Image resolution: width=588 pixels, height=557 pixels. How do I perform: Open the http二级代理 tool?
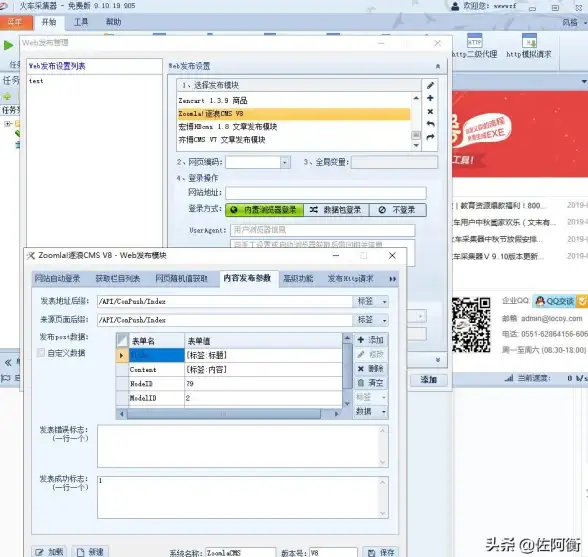coord(474,46)
